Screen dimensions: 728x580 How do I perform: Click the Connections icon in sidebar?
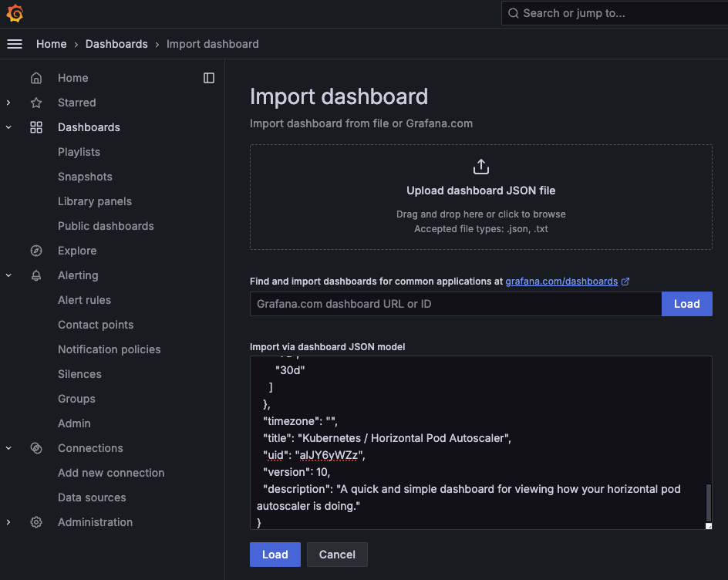[36, 448]
